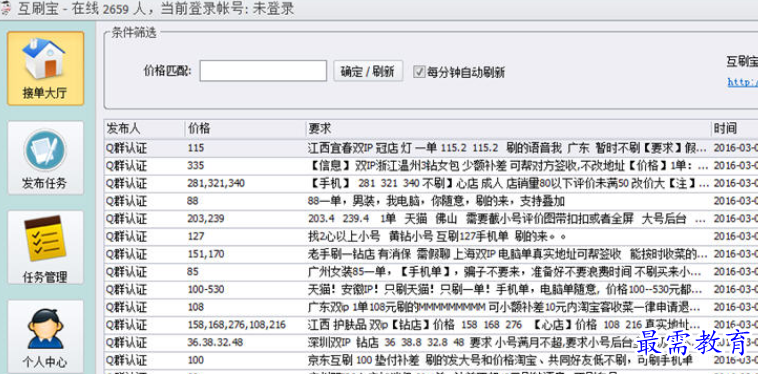
Task: Select the row priced 100-530
Action: 431,290
